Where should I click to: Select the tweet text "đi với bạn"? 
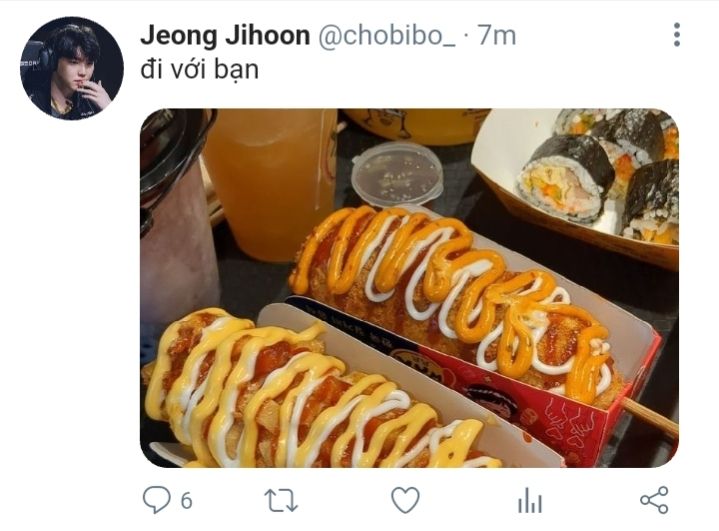click(x=199, y=70)
